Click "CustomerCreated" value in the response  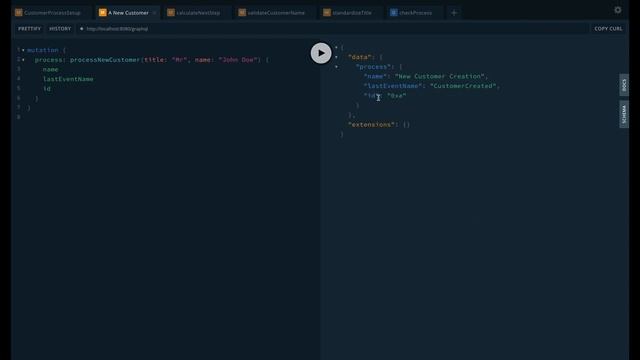[463, 86]
